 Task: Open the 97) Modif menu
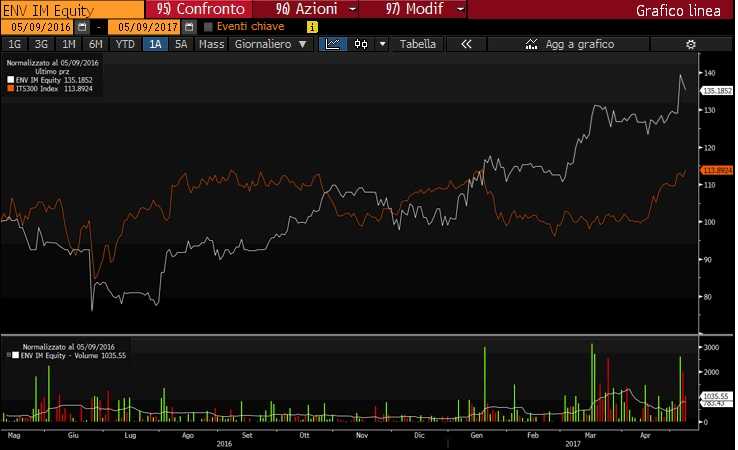click(413, 9)
